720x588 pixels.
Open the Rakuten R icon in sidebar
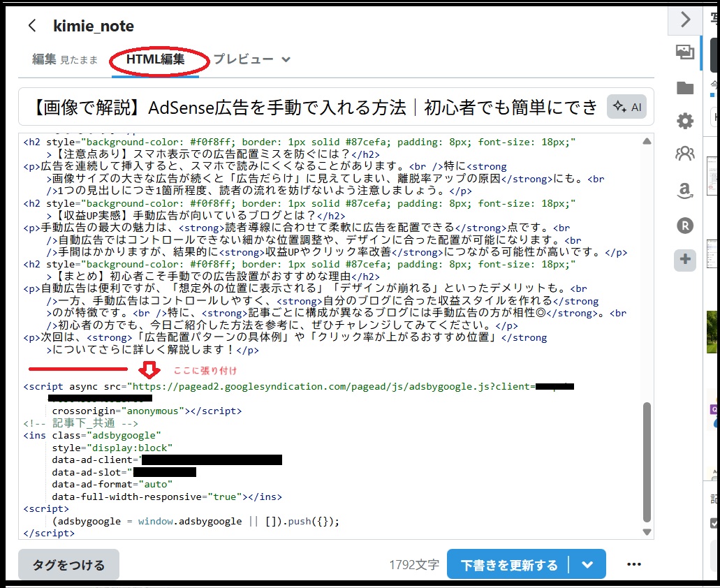(x=685, y=226)
